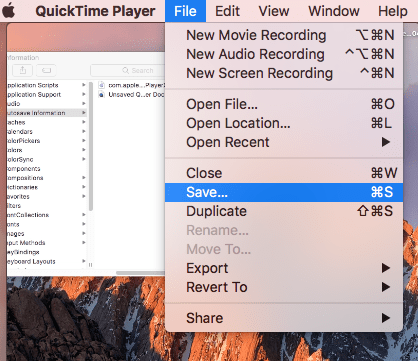Screen dimensions: 418x361
Task: Click the Finder column vertical scrollbar
Action: [91, 146]
